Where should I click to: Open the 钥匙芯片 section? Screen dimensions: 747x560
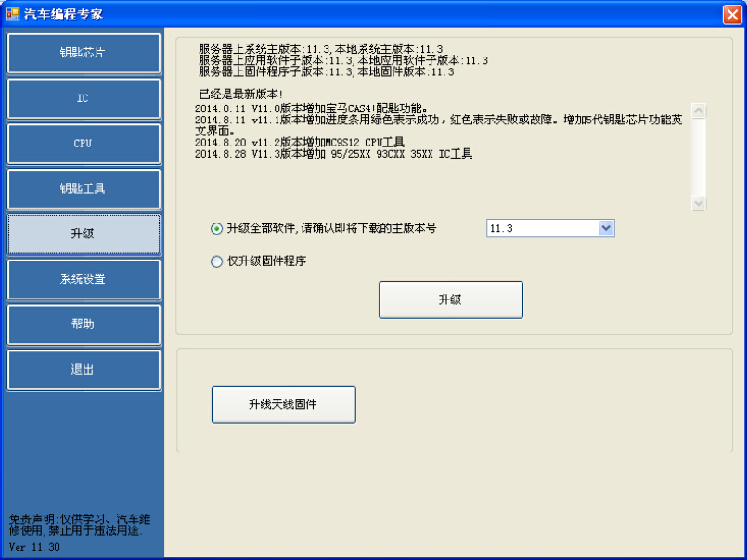pos(84,53)
